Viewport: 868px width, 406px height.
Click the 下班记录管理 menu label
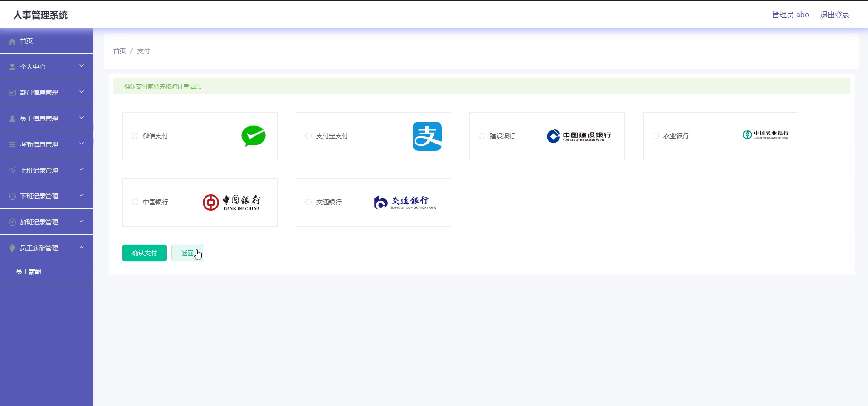click(39, 196)
